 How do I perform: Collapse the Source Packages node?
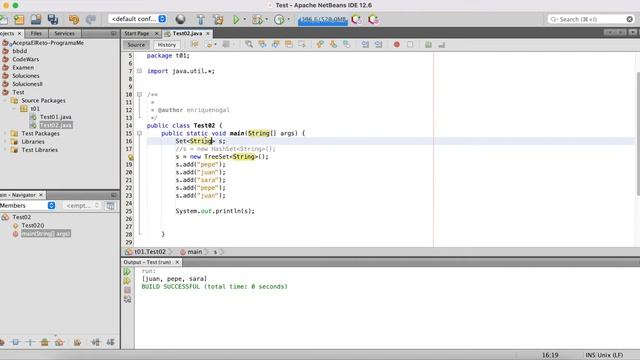[x=5, y=100]
